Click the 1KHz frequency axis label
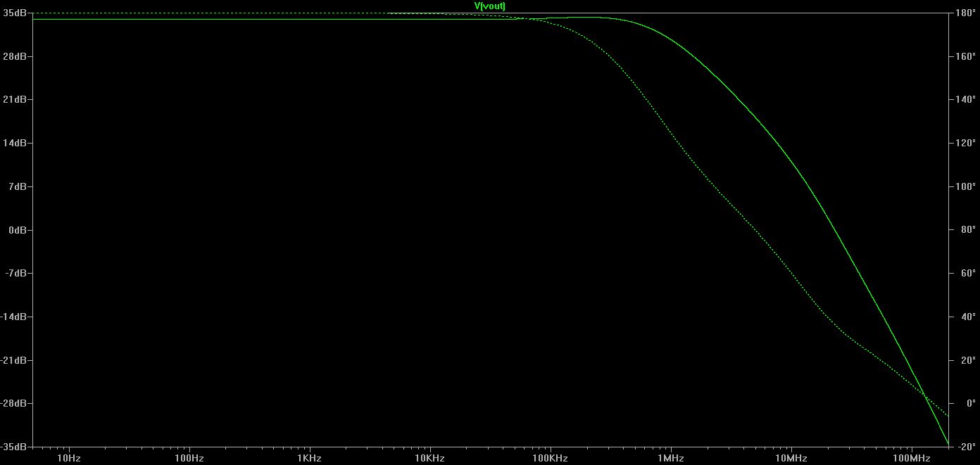 coord(310,459)
